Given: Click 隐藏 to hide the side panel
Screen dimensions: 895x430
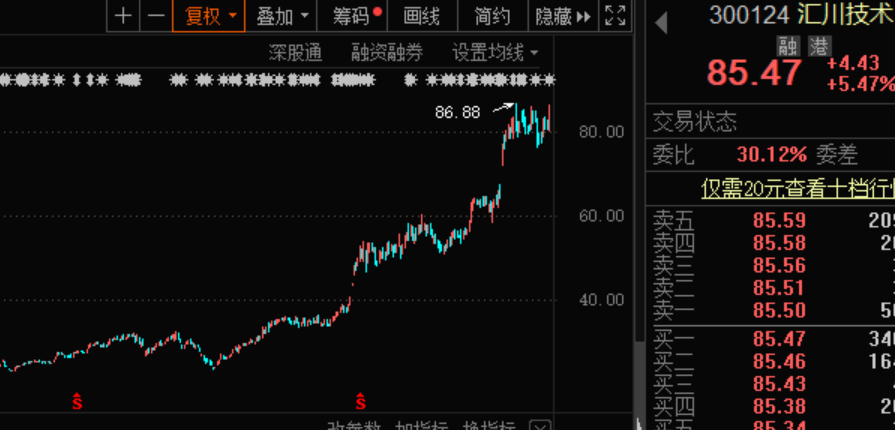Looking at the screenshot, I should click(563, 16).
